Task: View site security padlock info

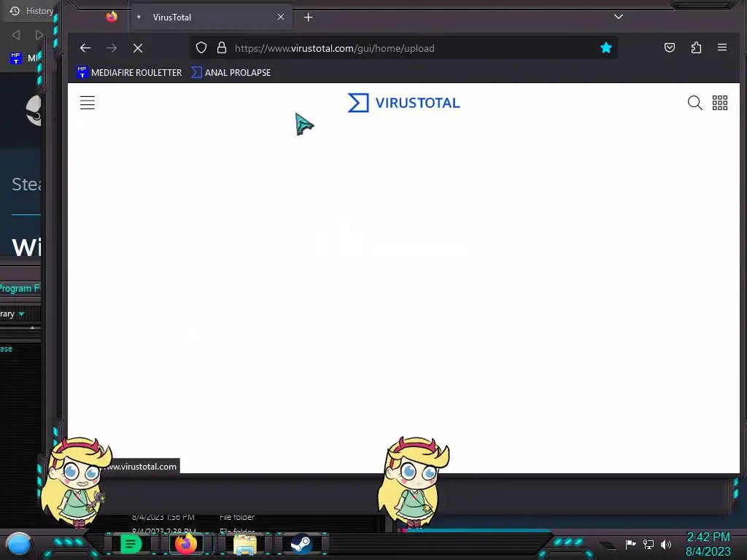Action: pyautogui.click(x=222, y=47)
